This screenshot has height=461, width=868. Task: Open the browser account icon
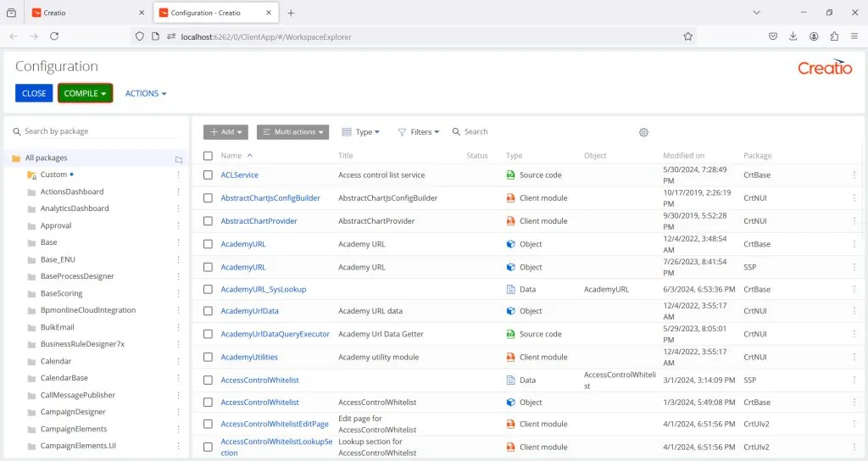click(x=814, y=36)
